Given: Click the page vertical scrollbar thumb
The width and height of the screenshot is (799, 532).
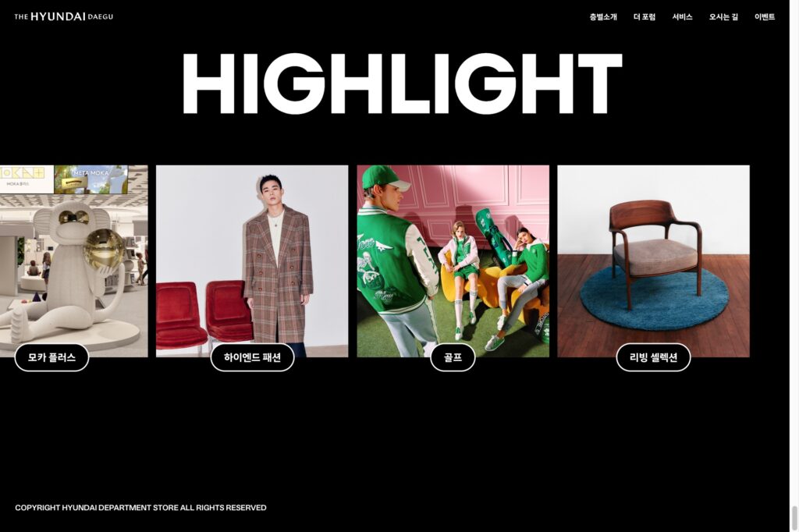Looking at the screenshot, I should (x=794, y=518).
